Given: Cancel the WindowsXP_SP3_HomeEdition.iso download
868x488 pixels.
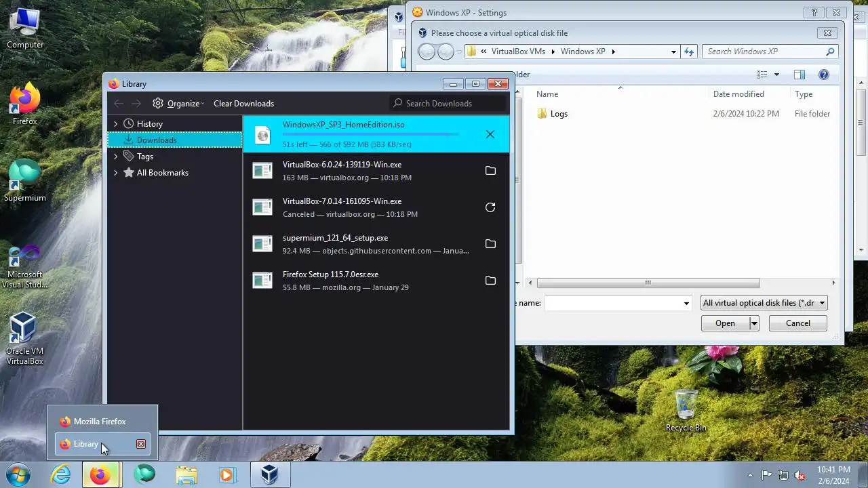Looking at the screenshot, I should pyautogui.click(x=490, y=134).
